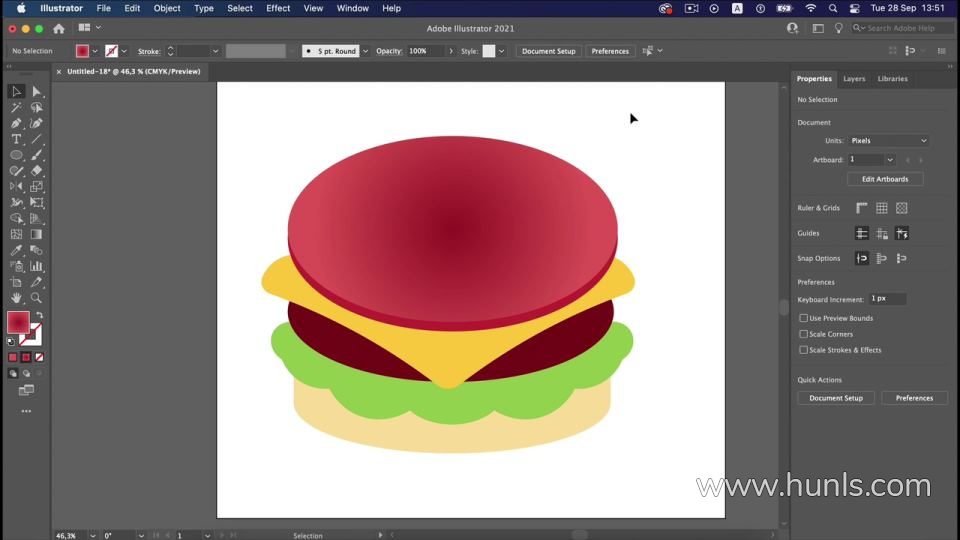Select the Scale tool

pyautogui.click(x=37, y=187)
